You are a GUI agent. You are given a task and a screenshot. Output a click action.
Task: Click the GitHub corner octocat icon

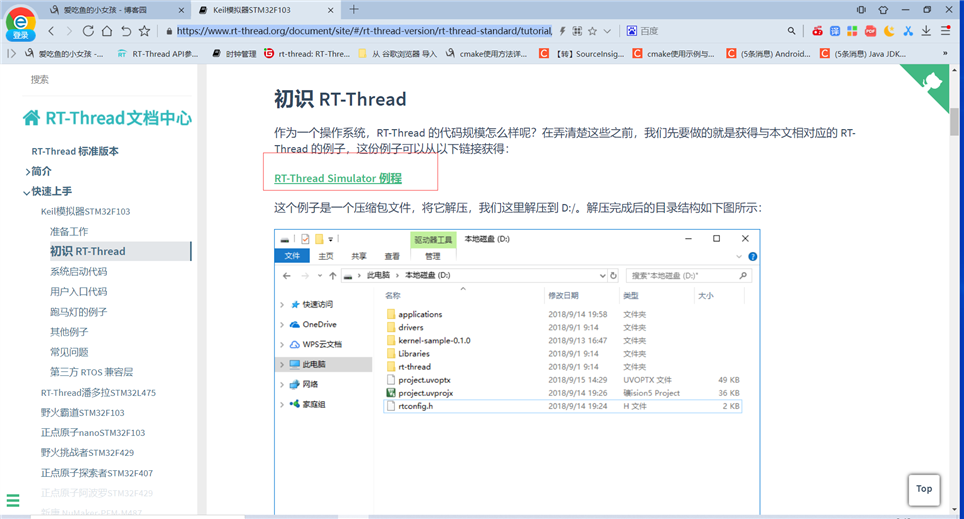tap(931, 83)
